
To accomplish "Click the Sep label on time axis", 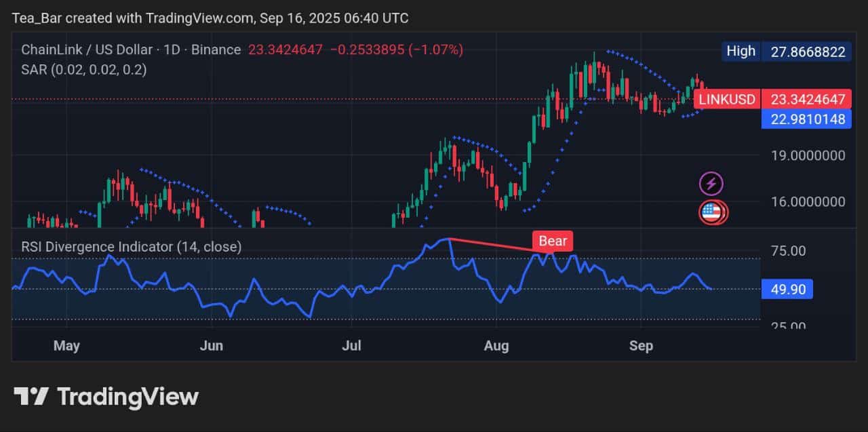I will (641, 346).
